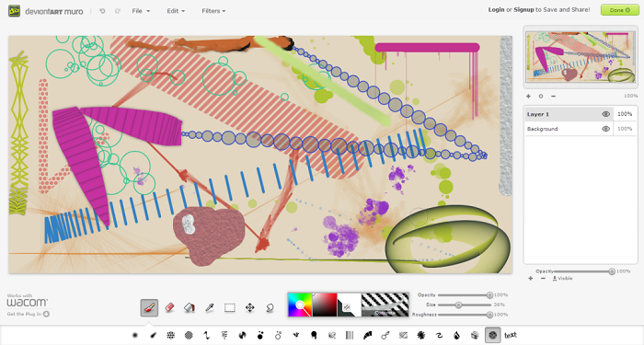Add a new layer with plus button
Viewport: 644px width, 345px height.
click(x=531, y=279)
